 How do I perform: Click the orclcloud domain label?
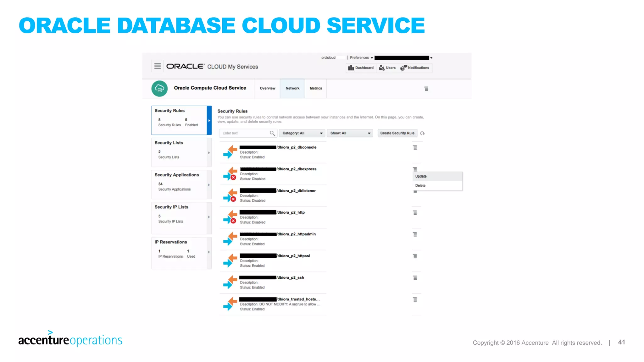click(x=328, y=58)
